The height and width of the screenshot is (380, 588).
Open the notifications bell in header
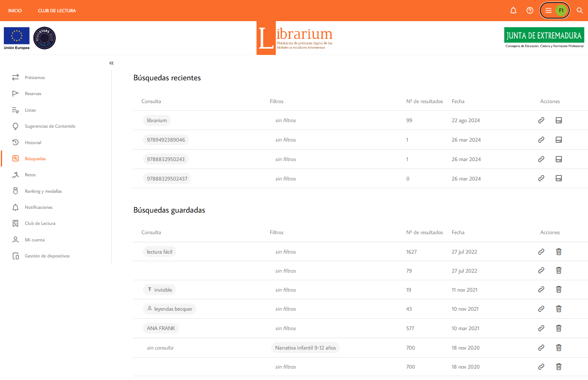[513, 11]
